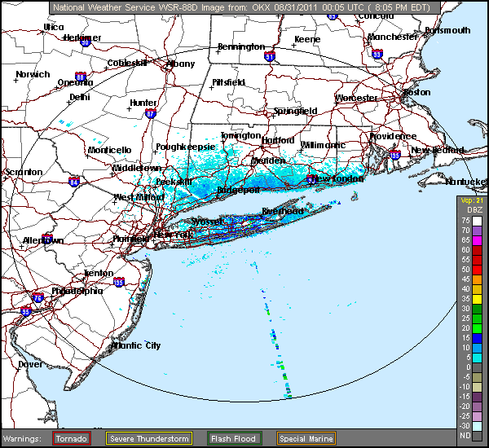489x448 pixels.
Task: Click the West Milford label
Action: pyautogui.click(x=139, y=197)
